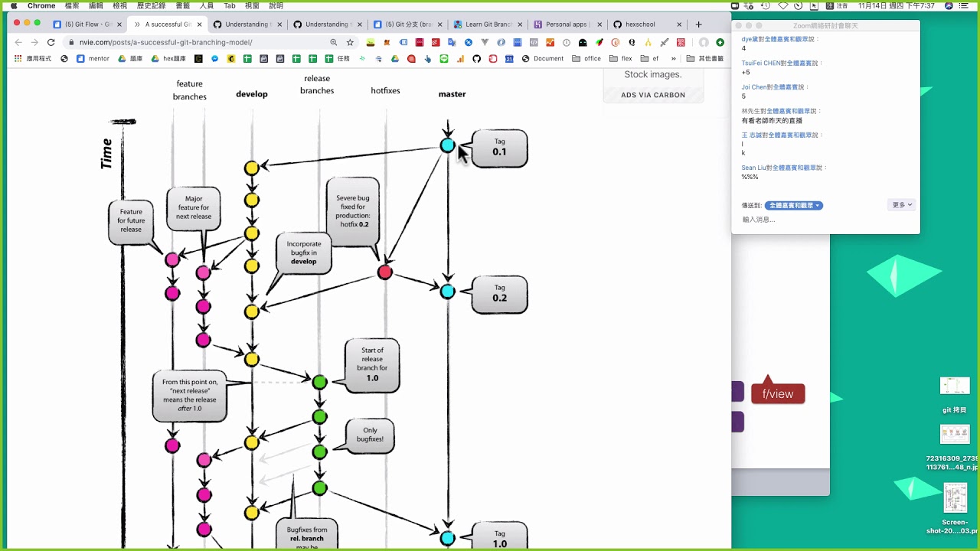The width and height of the screenshot is (980, 551).
Task: Open the 歷史記錄 menu
Action: coord(149,5)
